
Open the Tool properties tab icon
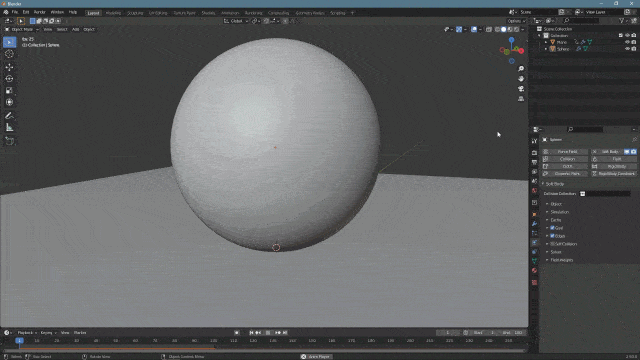pos(534,141)
